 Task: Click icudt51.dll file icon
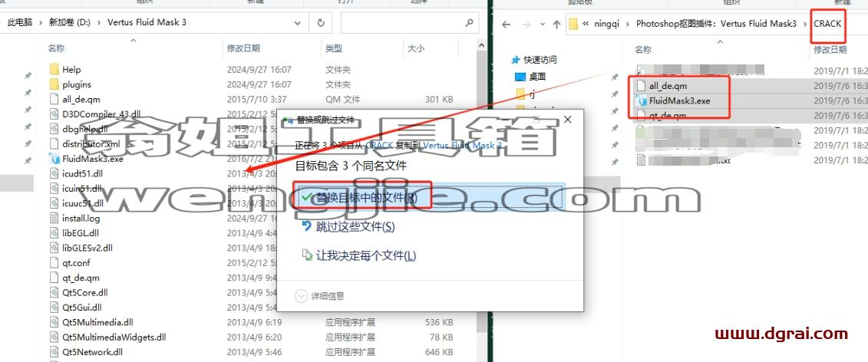[x=54, y=173]
